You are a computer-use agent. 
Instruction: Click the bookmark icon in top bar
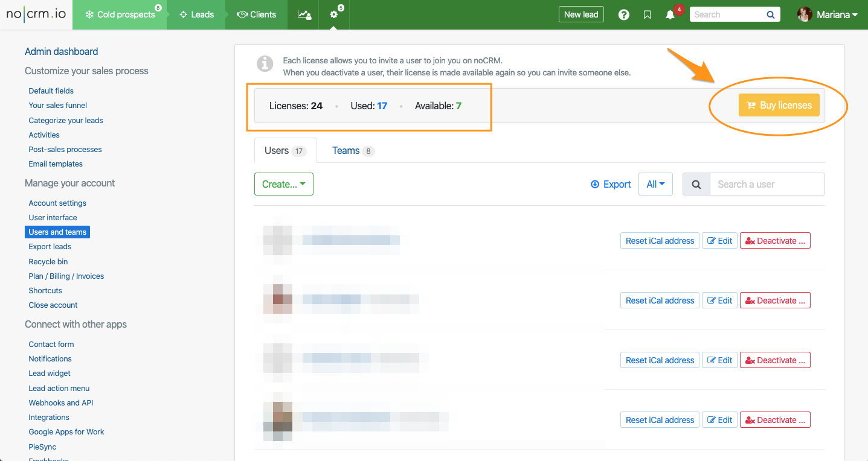[647, 14]
